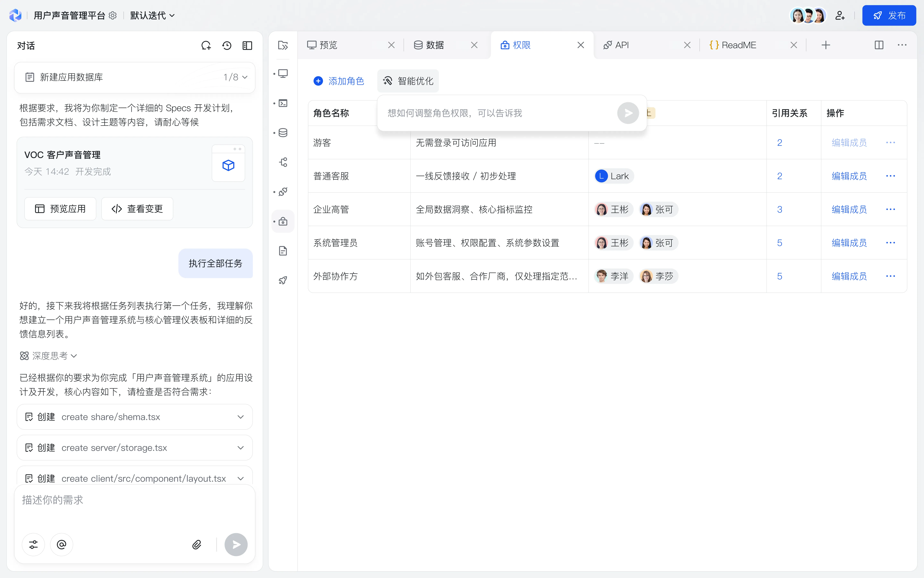Switch to the API tab

point(616,45)
